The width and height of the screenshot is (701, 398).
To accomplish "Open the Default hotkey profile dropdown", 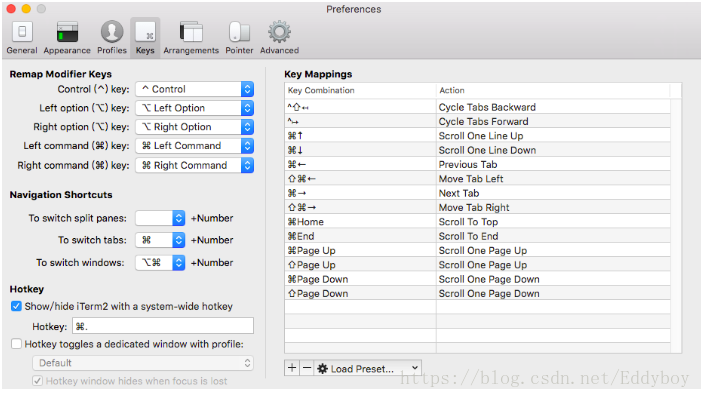I will tap(143, 363).
